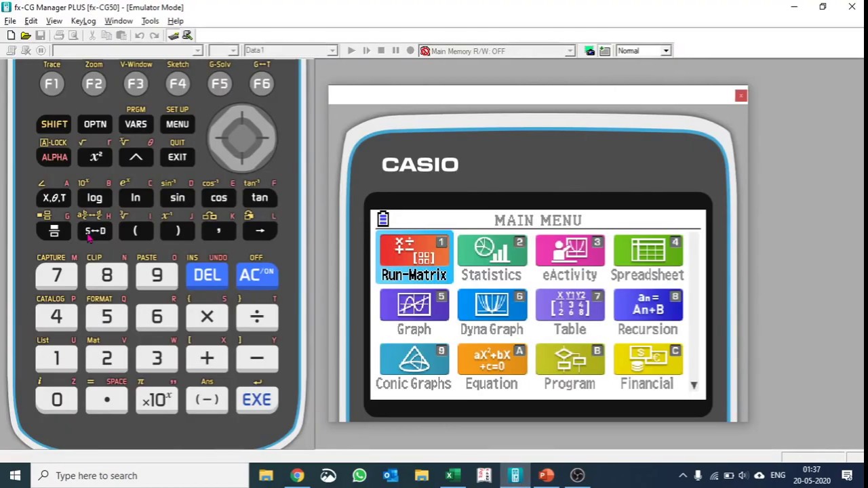
Task: Click the Record key log button
Action: 410,51
